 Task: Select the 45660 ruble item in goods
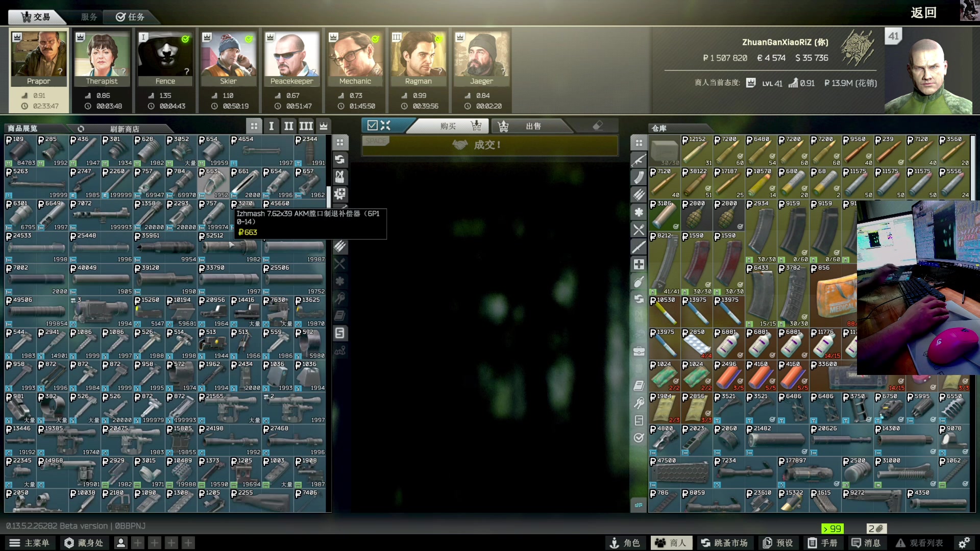tap(294, 215)
